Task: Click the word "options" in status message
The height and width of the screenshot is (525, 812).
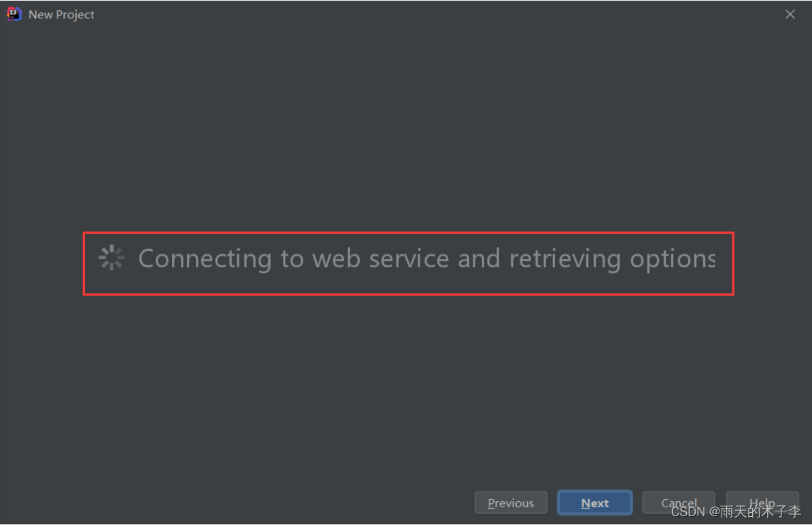Action: [673, 259]
